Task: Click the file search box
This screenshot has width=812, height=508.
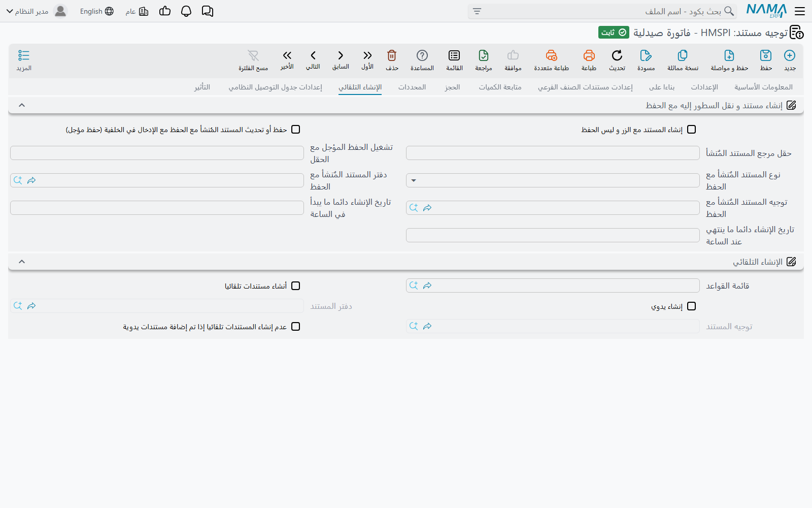Action: (x=602, y=11)
